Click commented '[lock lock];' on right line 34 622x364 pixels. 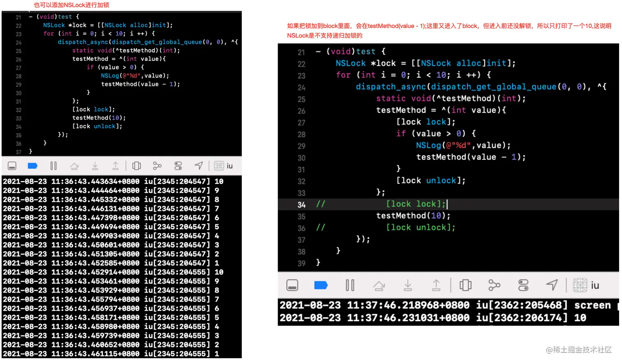416,204
